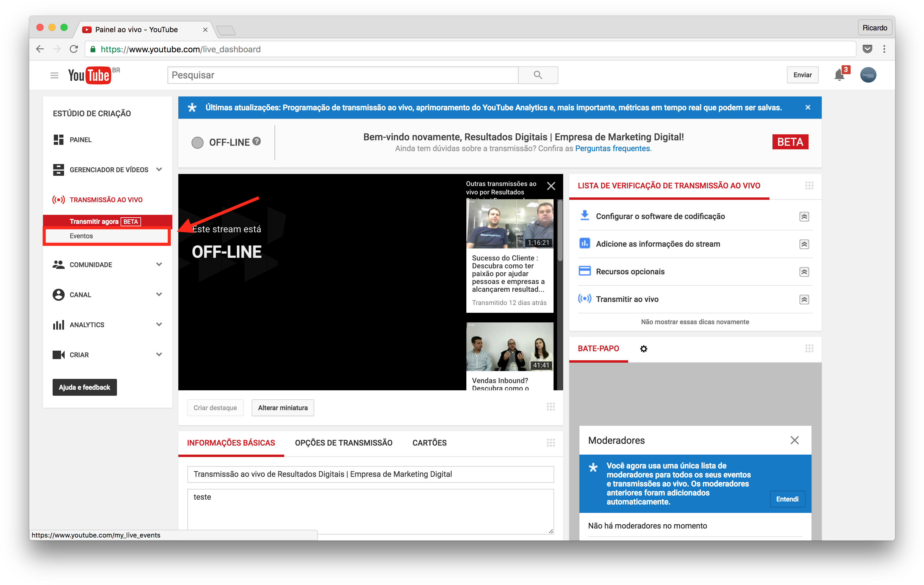Switch to Opções de Transmissão tab
924x585 pixels.
[343, 443]
